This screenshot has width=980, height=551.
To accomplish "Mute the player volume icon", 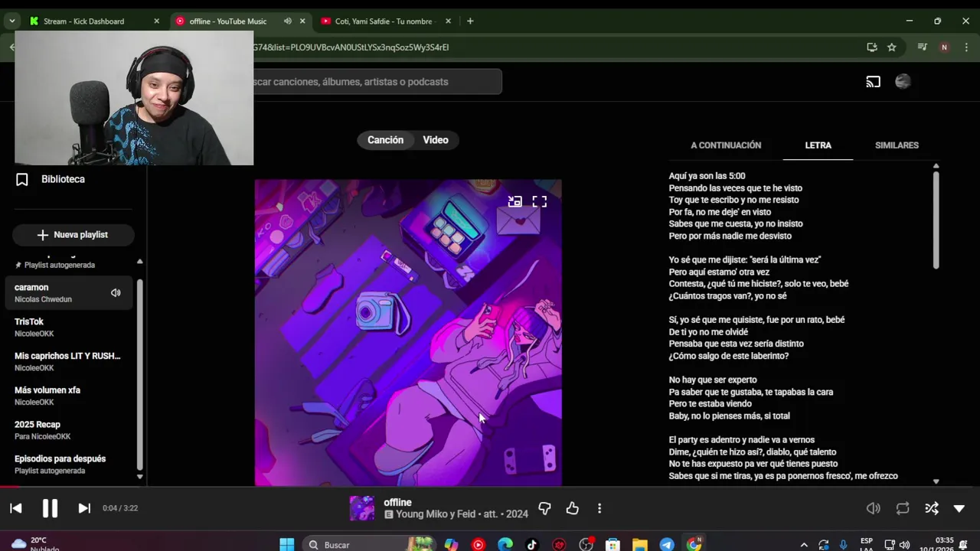I will click(874, 508).
